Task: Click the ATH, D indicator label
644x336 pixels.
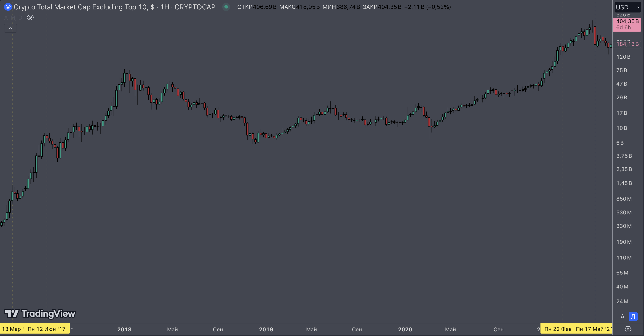Action: point(13,18)
